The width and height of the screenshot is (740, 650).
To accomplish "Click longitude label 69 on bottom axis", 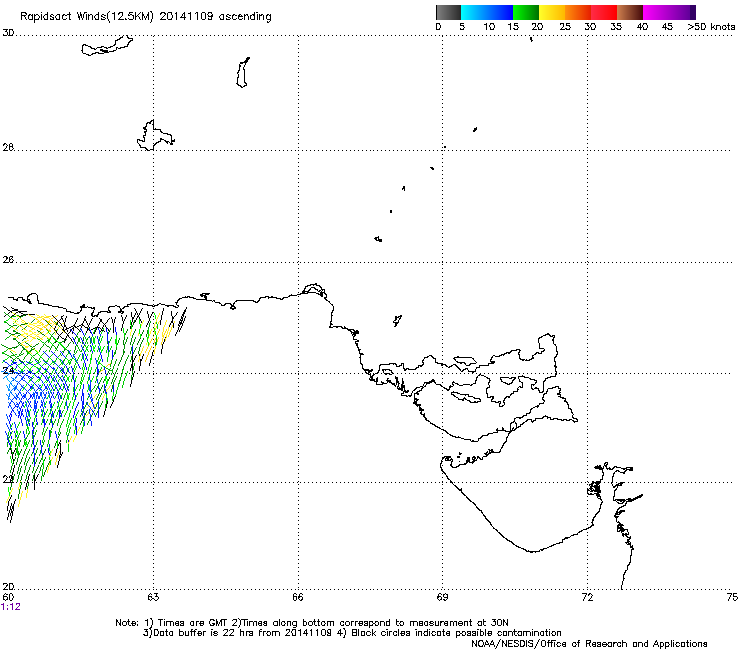I will click(x=442, y=597).
